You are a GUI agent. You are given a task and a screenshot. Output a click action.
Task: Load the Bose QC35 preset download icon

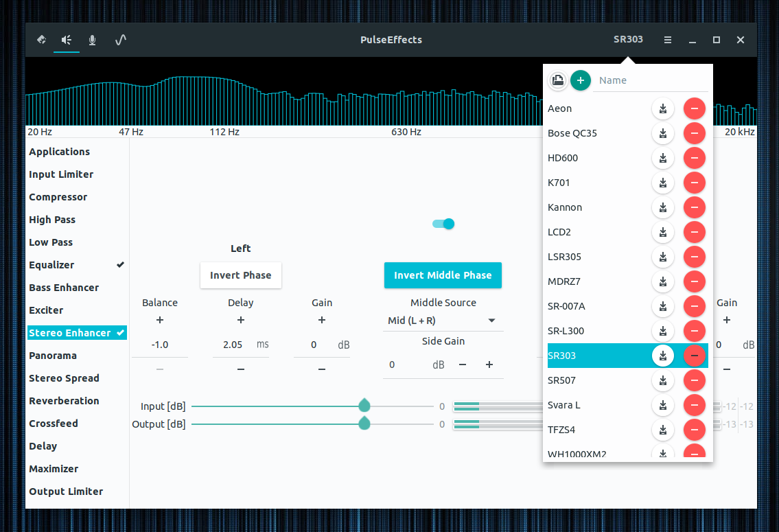[663, 133]
